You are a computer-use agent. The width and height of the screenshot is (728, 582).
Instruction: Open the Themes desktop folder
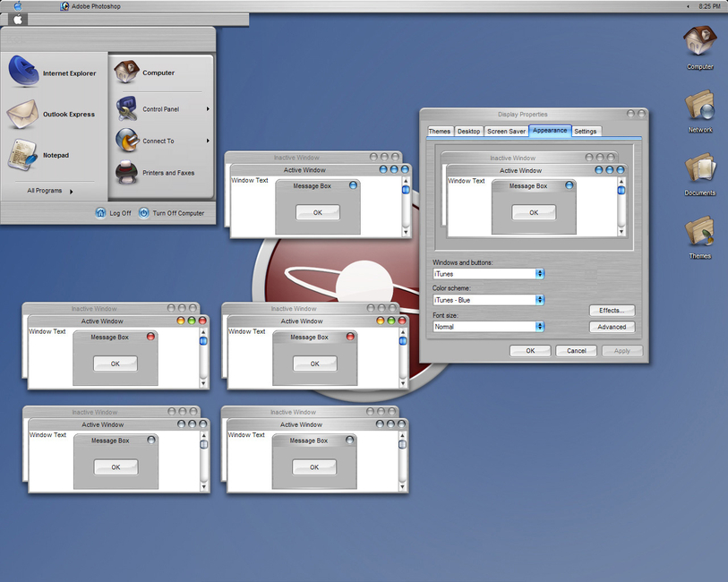pos(699,237)
